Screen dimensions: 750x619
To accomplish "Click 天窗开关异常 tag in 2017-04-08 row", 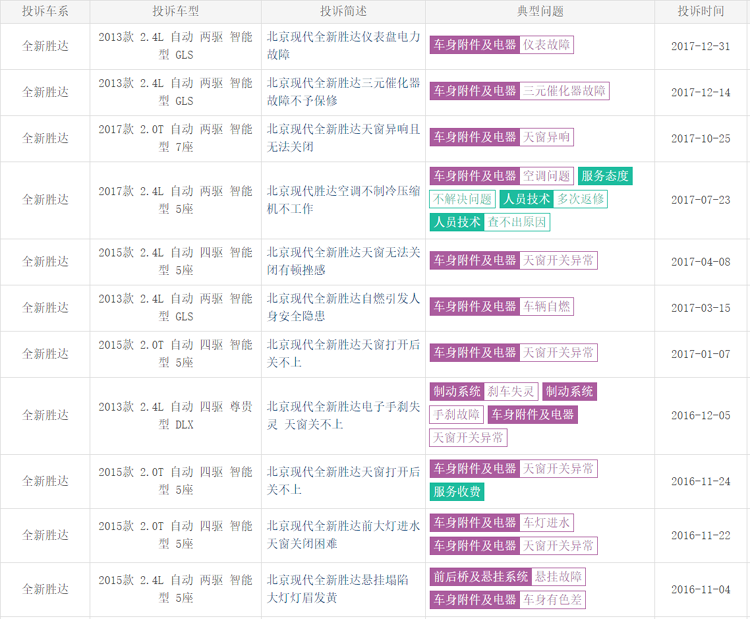I will [x=558, y=260].
